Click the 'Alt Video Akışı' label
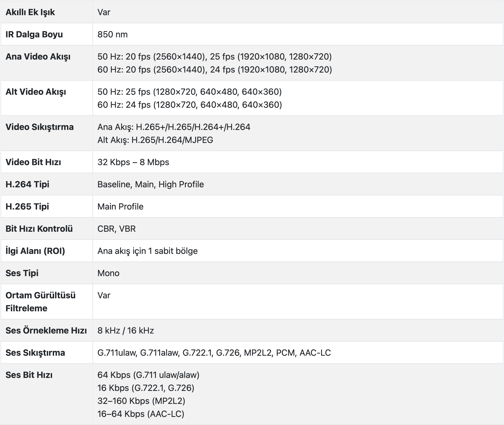 36,92
